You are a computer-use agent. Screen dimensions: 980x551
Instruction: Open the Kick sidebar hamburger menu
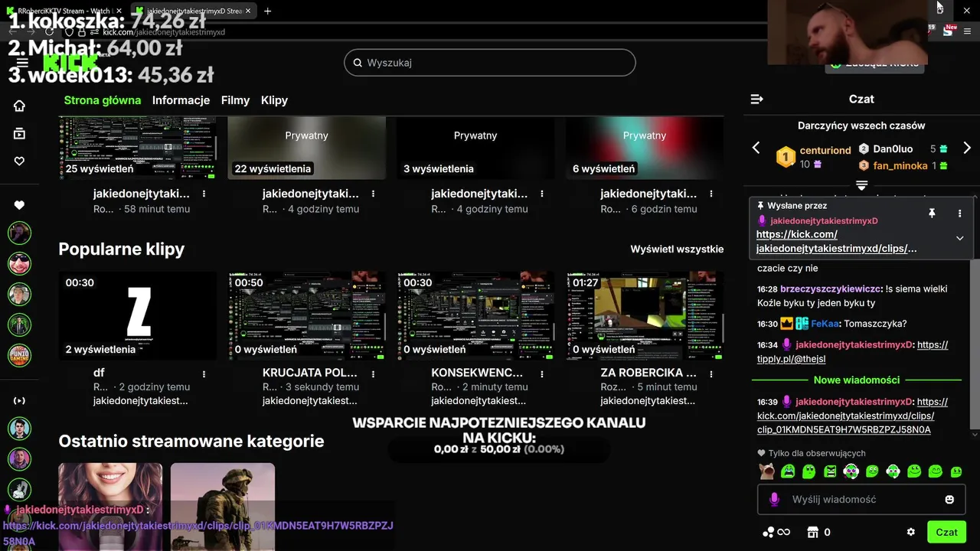(22, 63)
